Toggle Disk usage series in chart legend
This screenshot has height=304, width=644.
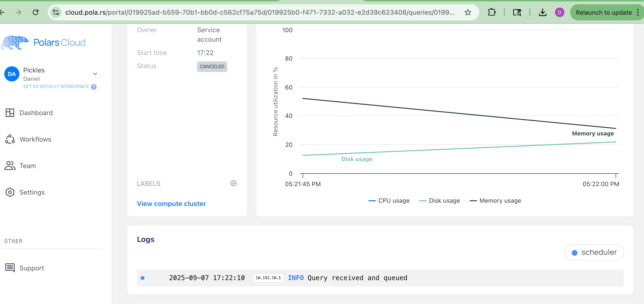click(x=439, y=201)
